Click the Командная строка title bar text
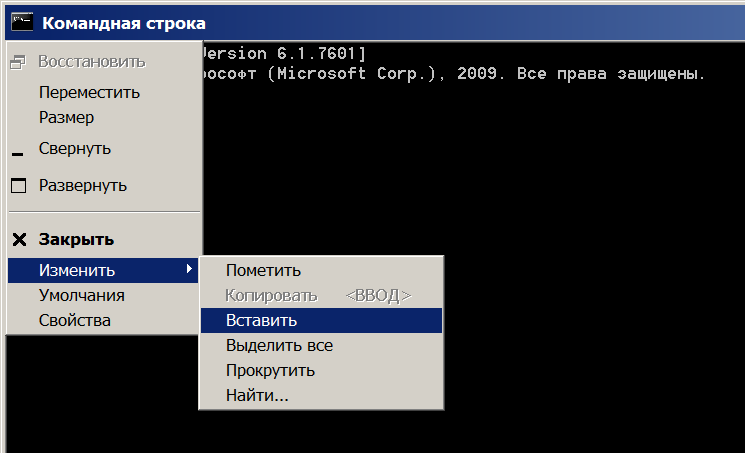Screen dimensions: 745x453 (x=124, y=23)
